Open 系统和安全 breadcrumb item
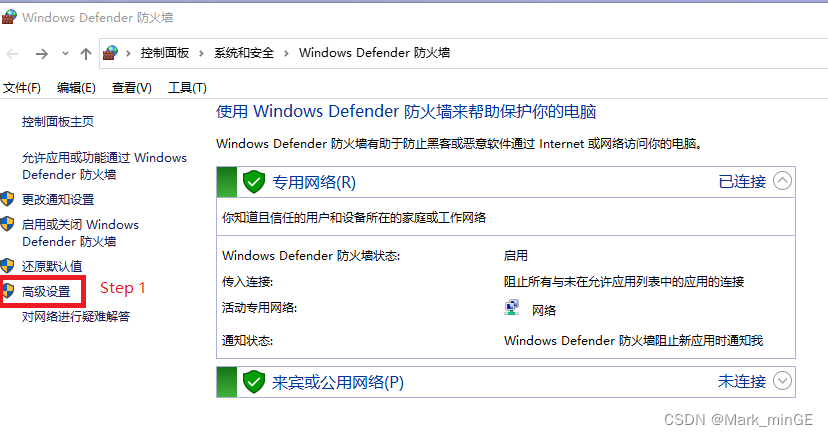 pyautogui.click(x=244, y=53)
